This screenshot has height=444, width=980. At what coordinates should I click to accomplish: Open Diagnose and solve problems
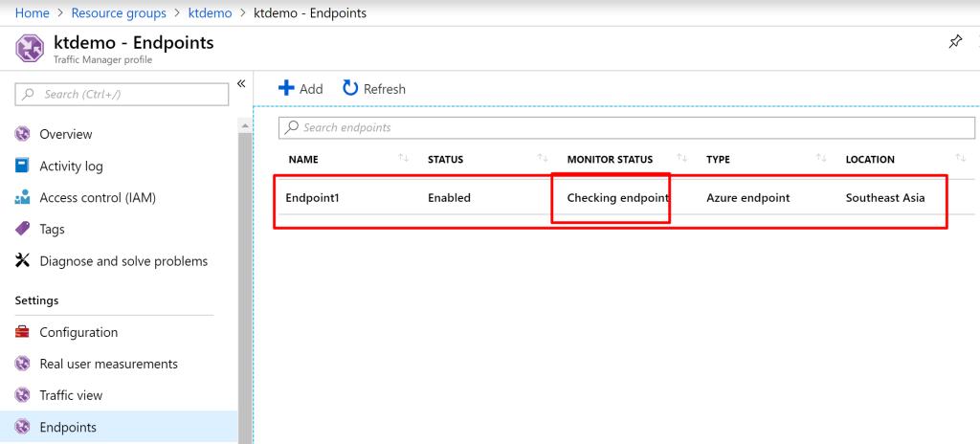123,261
